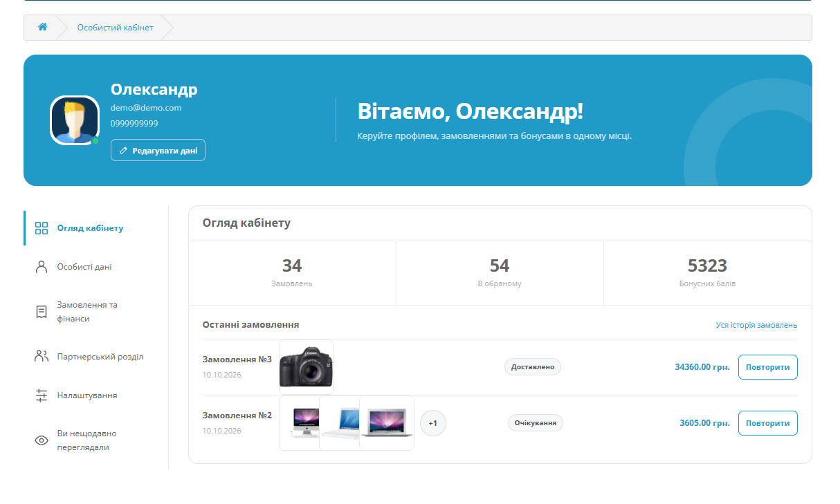Click the Доставлено status badge
The width and height of the screenshot is (840, 504).
tap(533, 367)
